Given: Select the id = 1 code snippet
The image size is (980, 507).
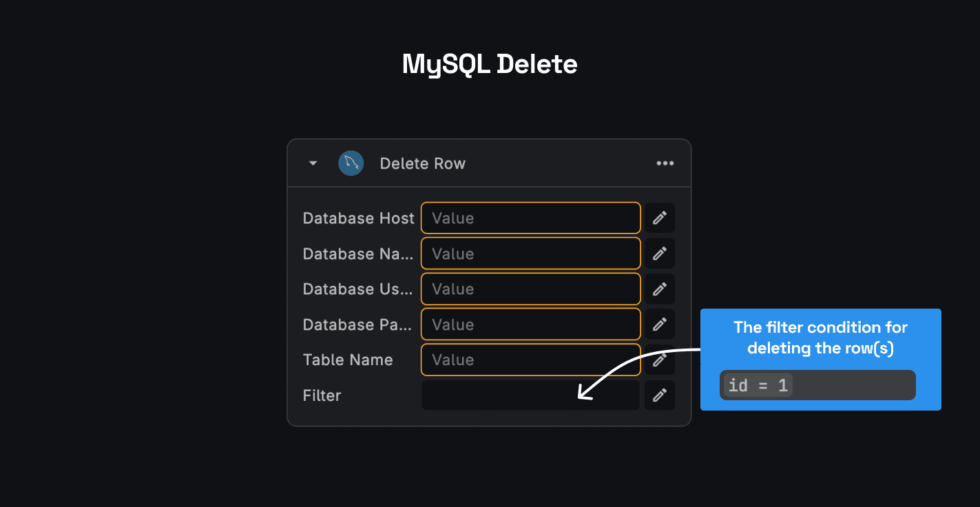Looking at the screenshot, I should click(757, 385).
